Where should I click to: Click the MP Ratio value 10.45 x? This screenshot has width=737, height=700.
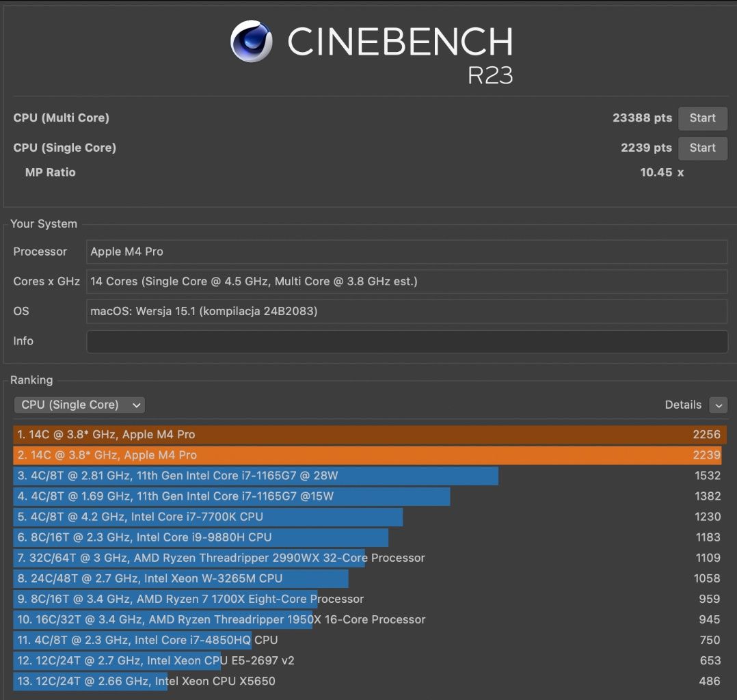[662, 172]
